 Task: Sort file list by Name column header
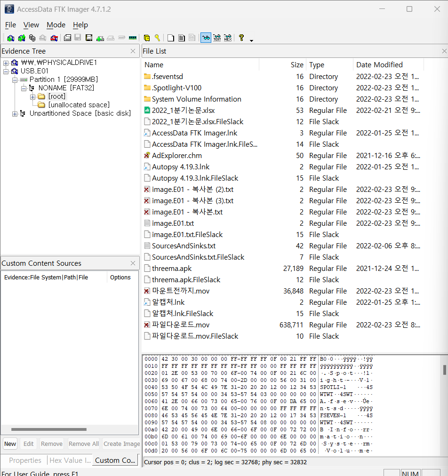click(200, 64)
